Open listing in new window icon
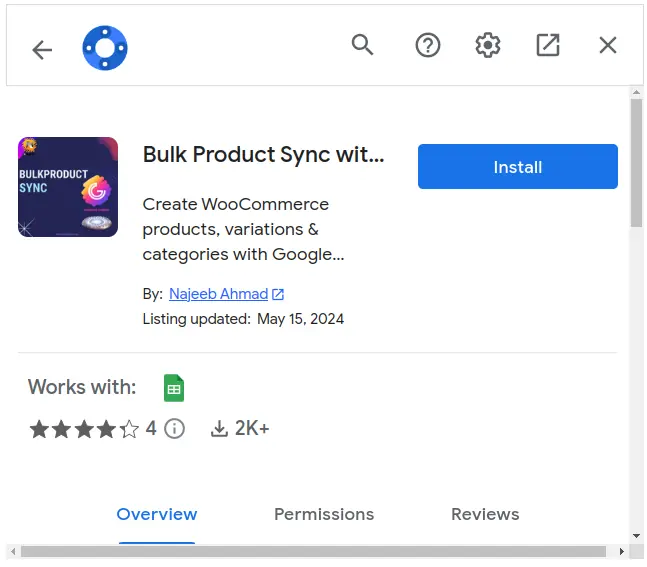This screenshot has width=647, height=567. 548,45
